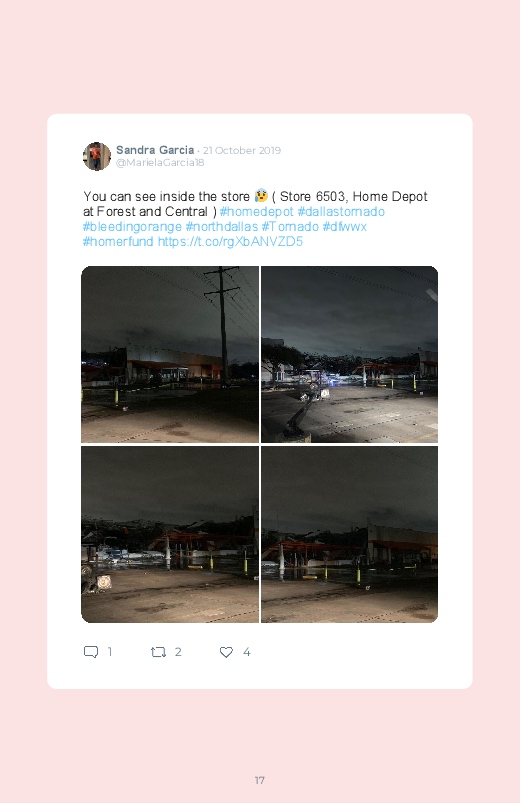Click the 21 October 2019 timestamp
The image size is (520, 803).
click(242, 151)
